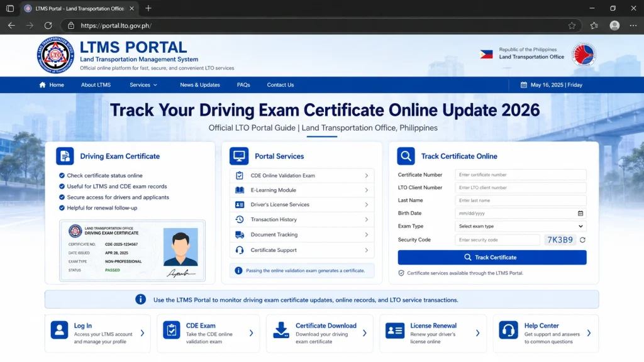This screenshot has height=362, width=644.
Task: Click 'Check certificate status online' text
Action: coord(105,176)
